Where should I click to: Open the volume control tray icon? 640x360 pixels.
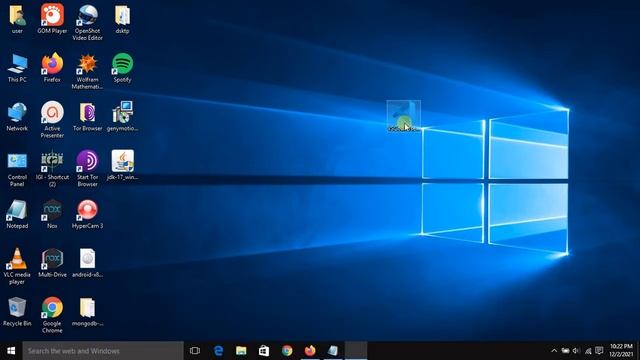(576, 351)
